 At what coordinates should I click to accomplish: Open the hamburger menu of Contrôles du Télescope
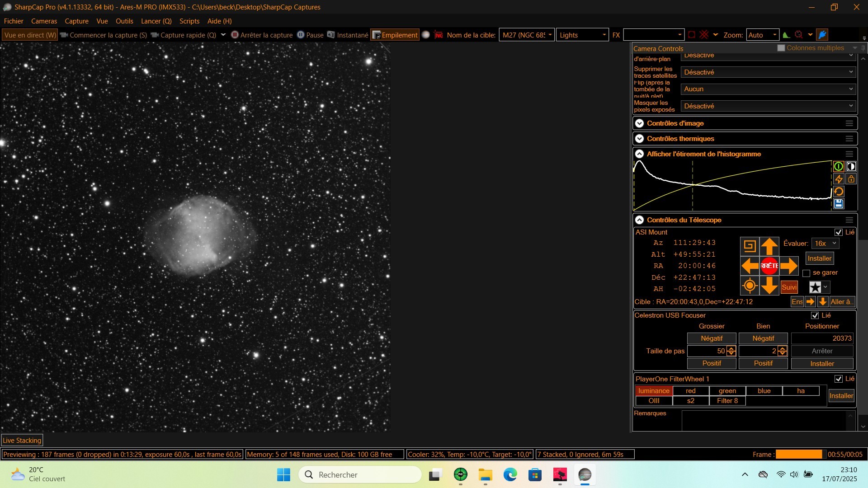pyautogui.click(x=849, y=220)
